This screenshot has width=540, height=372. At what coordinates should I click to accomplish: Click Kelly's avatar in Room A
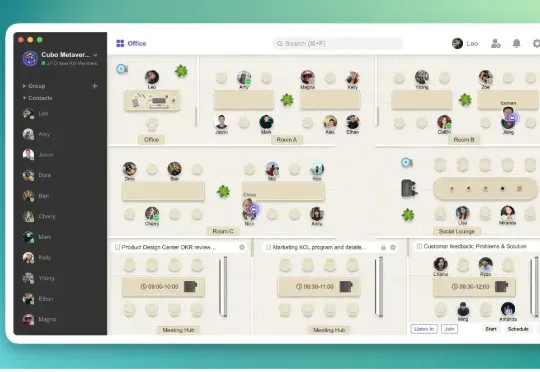pos(353,78)
